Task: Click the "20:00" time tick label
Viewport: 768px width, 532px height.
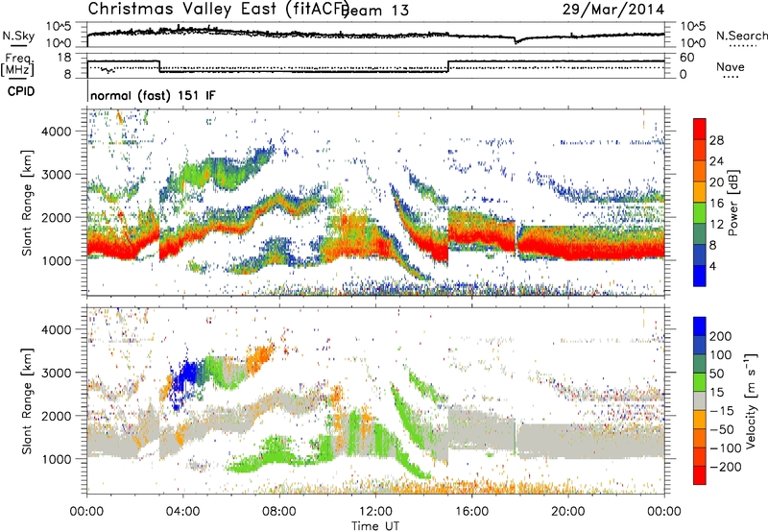Action: coord(568,512)
